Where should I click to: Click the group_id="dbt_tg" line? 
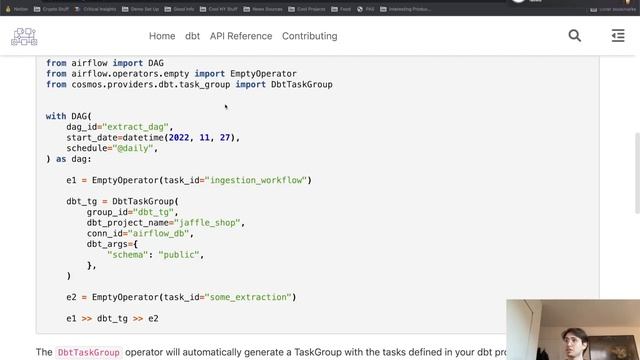(133, 212)
